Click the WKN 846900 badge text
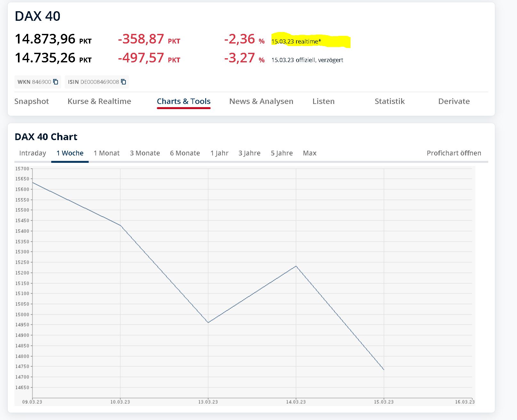The height and width of the screenshot is (420, 517). click(x=34, y=82)
